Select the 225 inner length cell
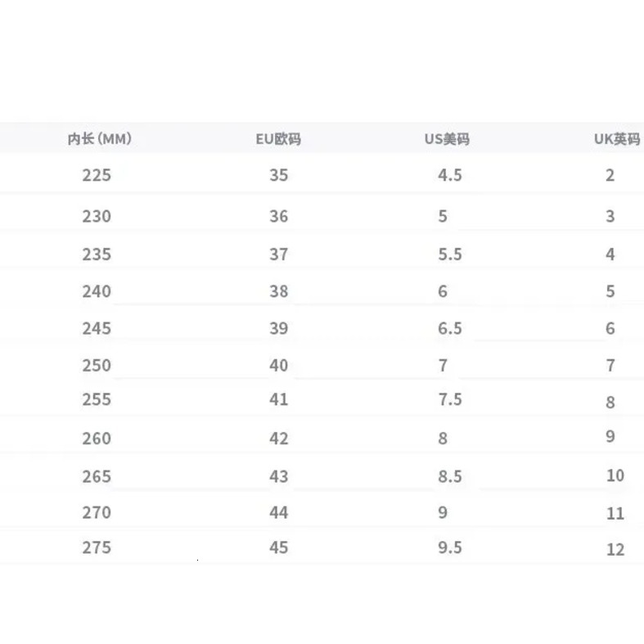644x644 pixels. [x=97, y=175]
